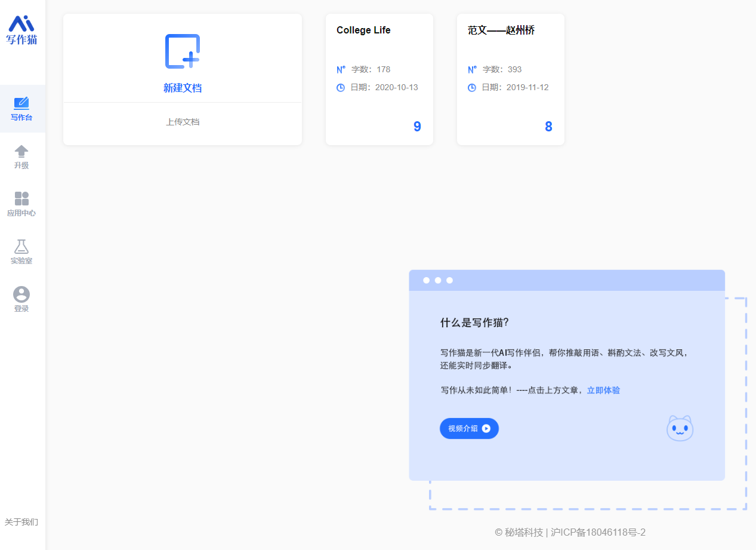Click the 沪ICP备18046118号-2 footer link
Image resolution: width=756 pixels, height=550 pixels.
pos(598,533)
